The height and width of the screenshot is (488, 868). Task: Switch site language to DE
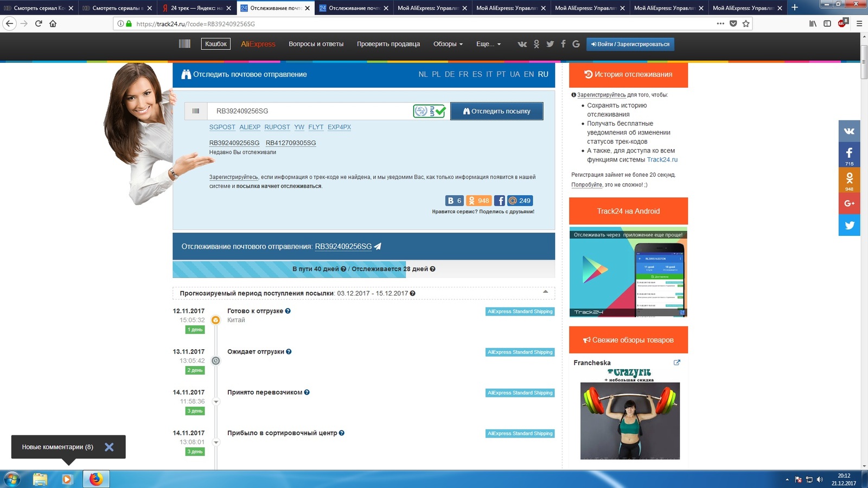tap(450, 74)
